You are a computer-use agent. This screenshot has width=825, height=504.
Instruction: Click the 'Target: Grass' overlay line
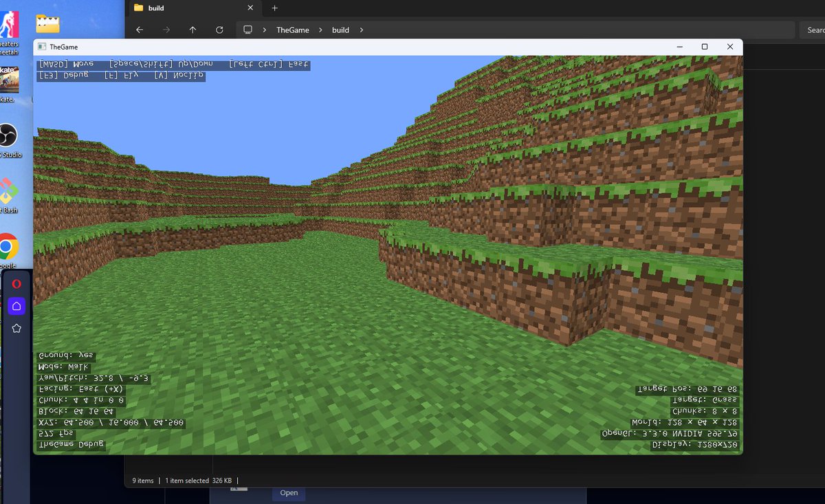click(x=705, y=400)
